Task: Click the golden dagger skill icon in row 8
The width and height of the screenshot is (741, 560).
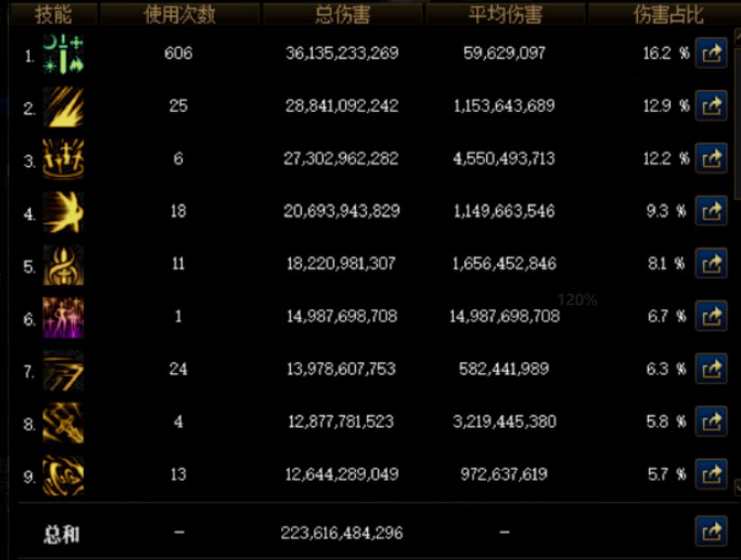Action: [x=63, y=423]
